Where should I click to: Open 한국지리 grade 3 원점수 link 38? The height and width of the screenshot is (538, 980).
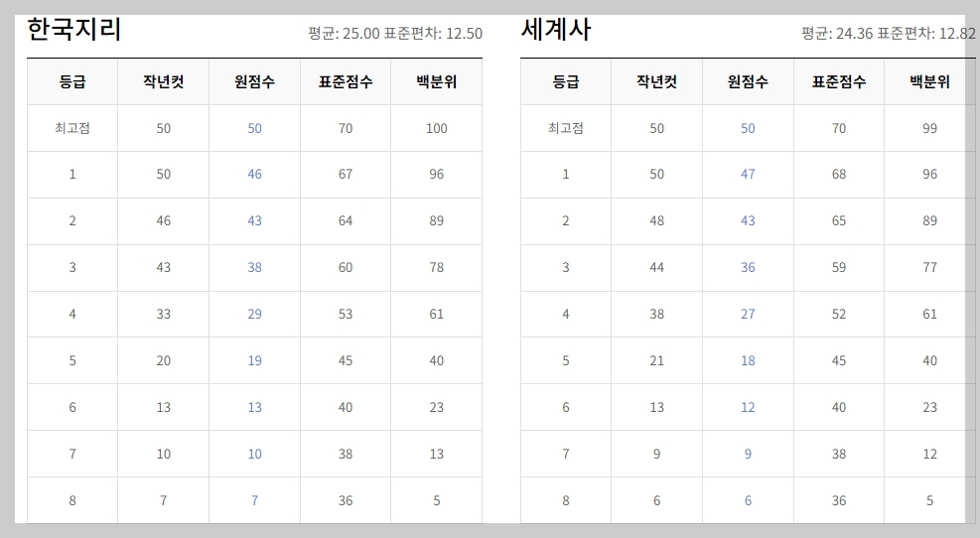click(x=254, y=267)
